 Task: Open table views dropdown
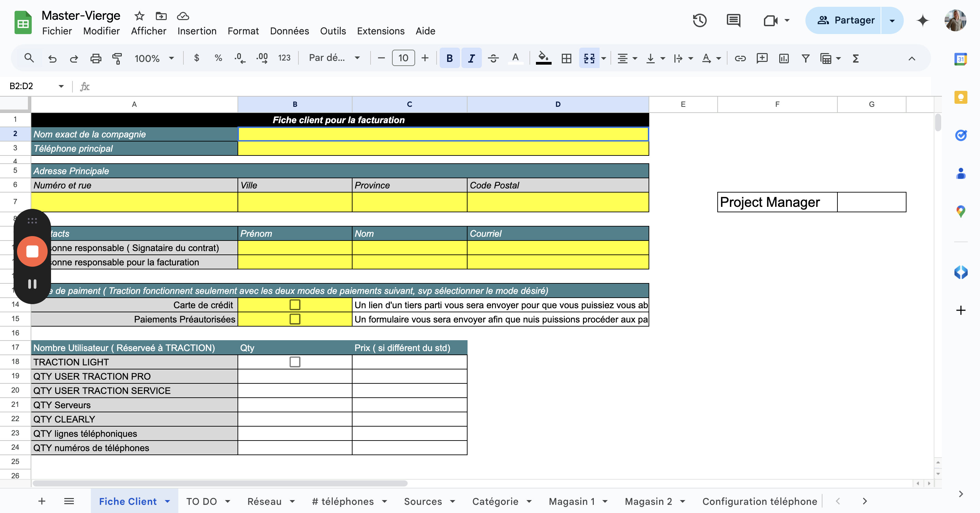point(830,58)
